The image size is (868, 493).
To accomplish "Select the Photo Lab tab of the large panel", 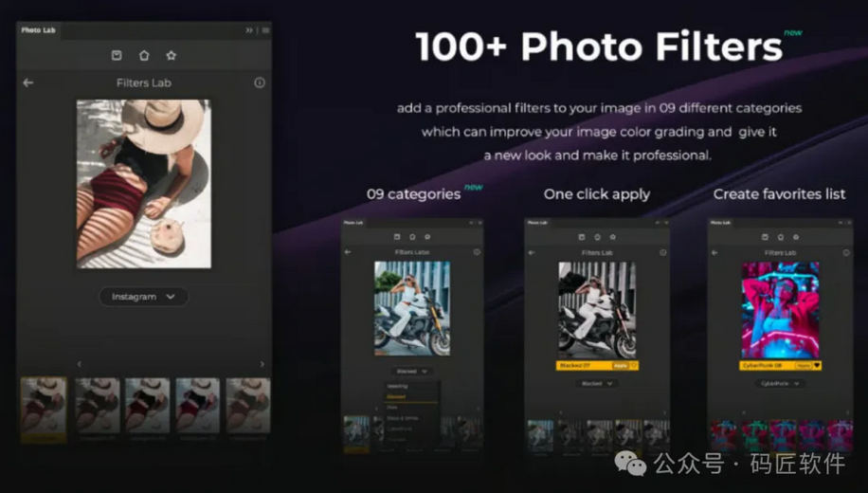I will click(38, 30).
